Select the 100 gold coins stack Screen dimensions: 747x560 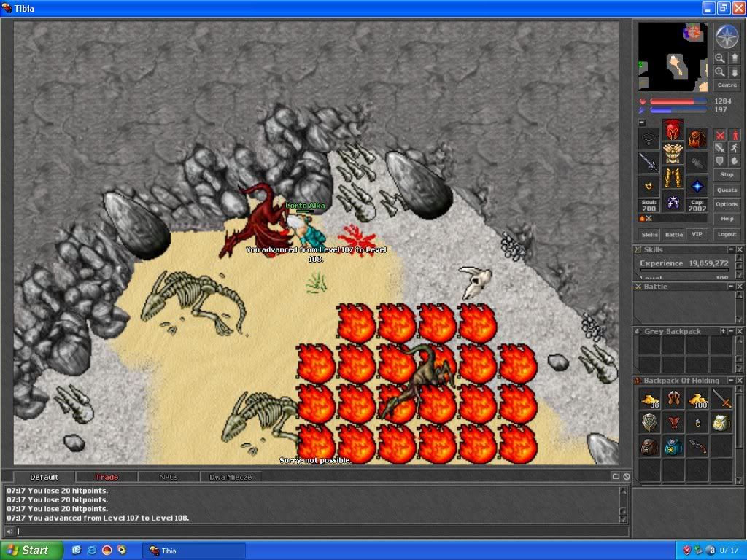click(698, 399)
